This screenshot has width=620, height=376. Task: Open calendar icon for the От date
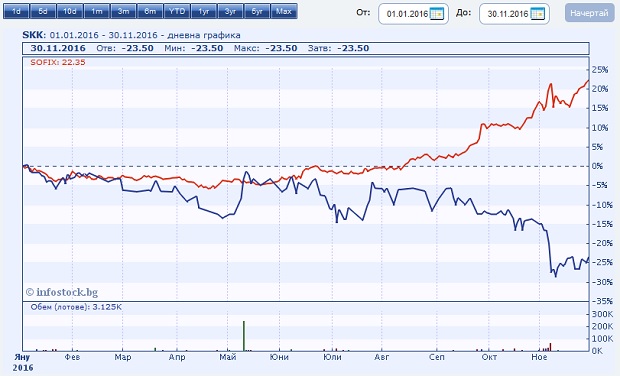tap(437, 14)
